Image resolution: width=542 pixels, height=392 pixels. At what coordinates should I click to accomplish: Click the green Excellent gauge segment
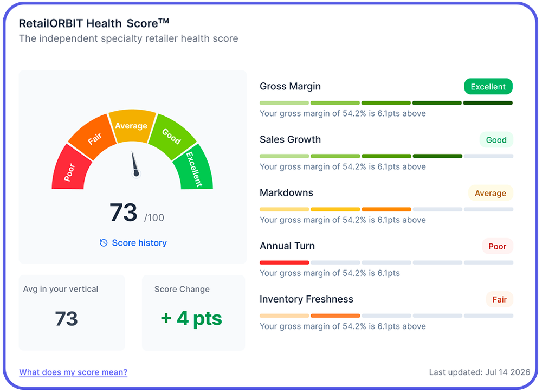(194, 169)
